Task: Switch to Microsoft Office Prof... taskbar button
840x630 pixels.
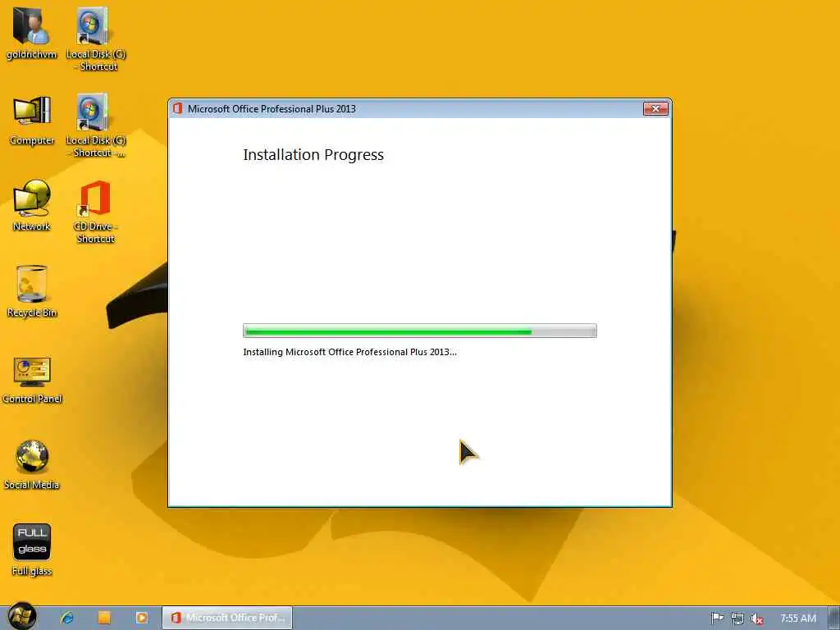Action: 227,618
